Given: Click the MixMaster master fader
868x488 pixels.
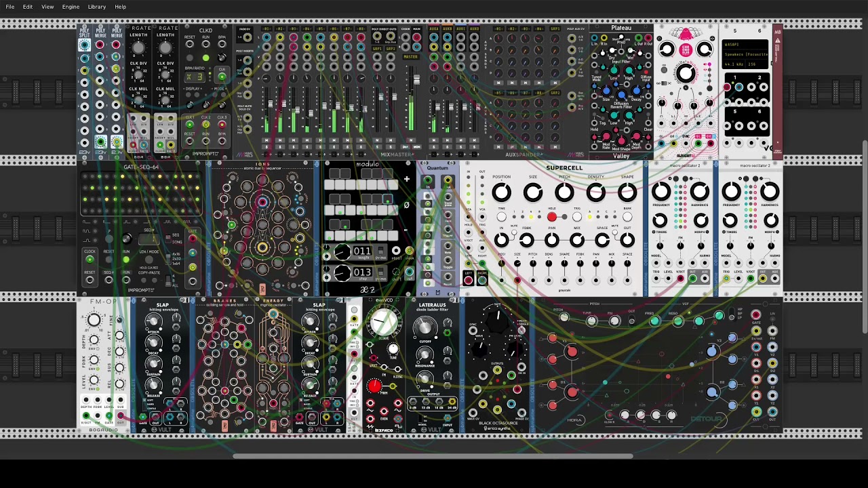Looking at the screenshot, I should tap(416, 80).
